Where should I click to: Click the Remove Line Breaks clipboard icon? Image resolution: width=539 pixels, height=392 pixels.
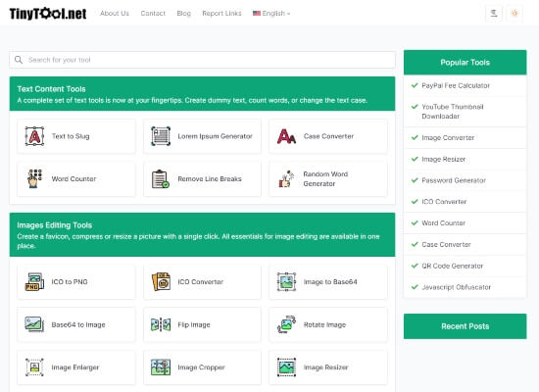coord(161,178)
